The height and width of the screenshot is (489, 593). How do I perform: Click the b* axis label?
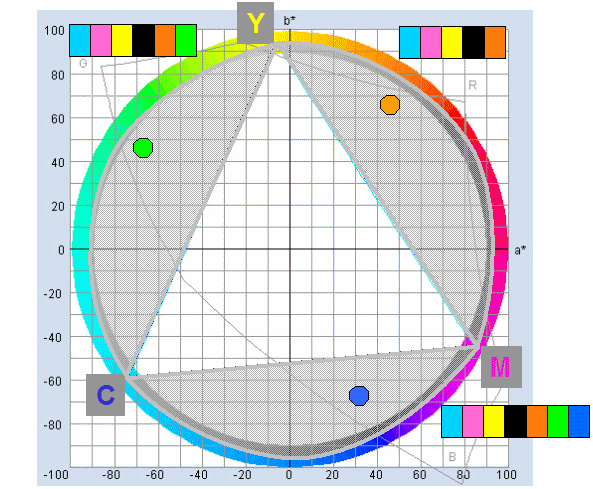click(290, 21)
